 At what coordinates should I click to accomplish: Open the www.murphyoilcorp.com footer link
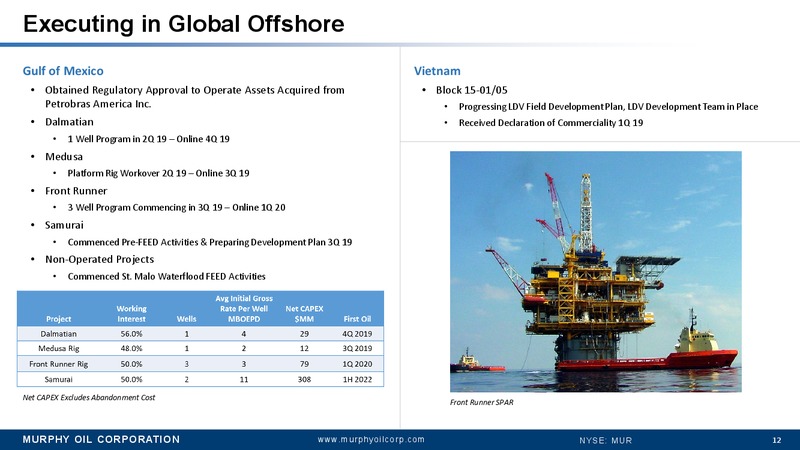pos(371,439)
